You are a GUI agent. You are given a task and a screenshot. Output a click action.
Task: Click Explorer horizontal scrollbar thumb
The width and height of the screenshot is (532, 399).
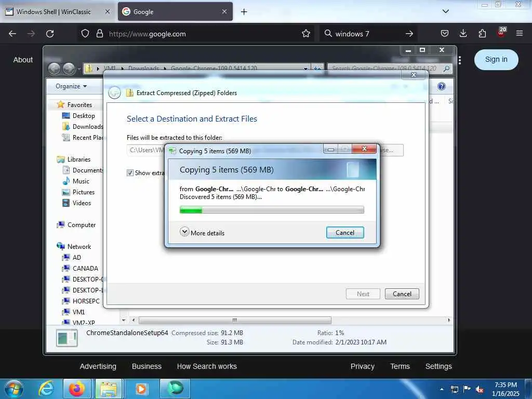[x=235, y=320]
